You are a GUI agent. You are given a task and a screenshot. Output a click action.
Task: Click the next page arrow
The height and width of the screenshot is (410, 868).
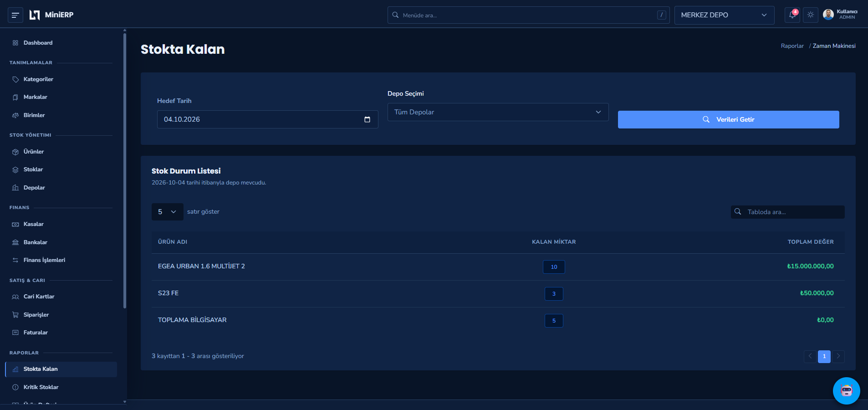point(838,356)
